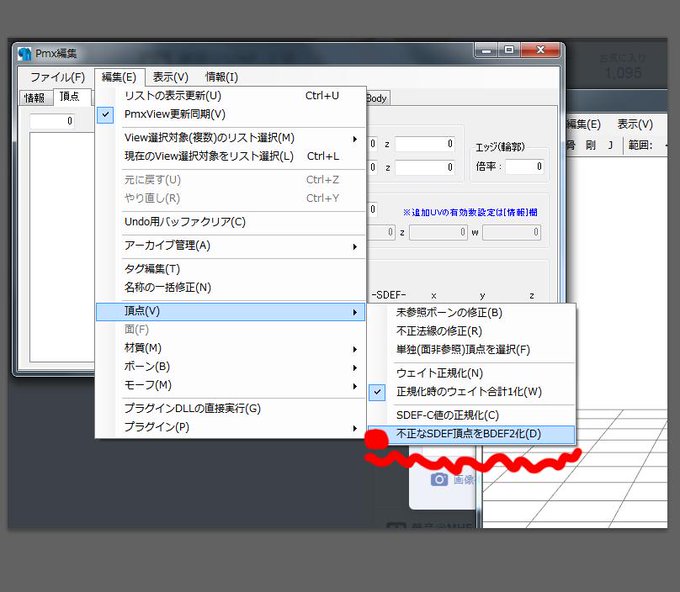Toggle 正規化時のウェイト合計1化(W) option
Viewport: 680px width, 592px height.
point(377,392)
